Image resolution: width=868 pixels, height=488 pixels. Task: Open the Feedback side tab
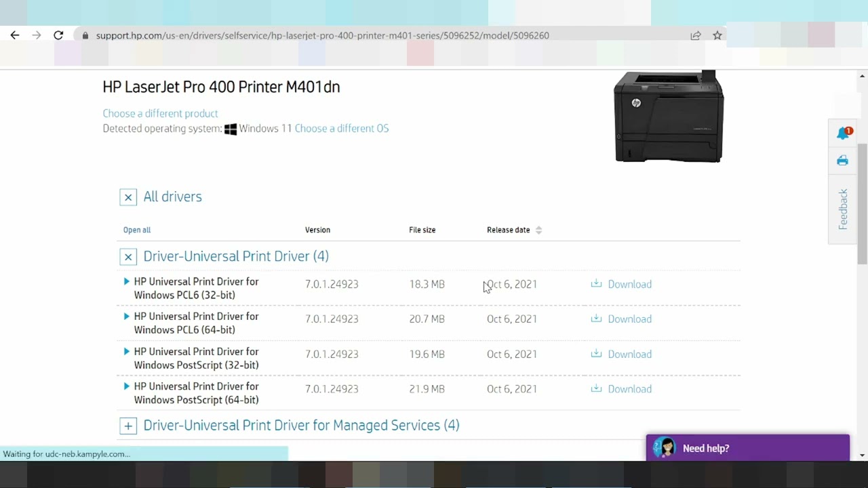pos(843,209)
